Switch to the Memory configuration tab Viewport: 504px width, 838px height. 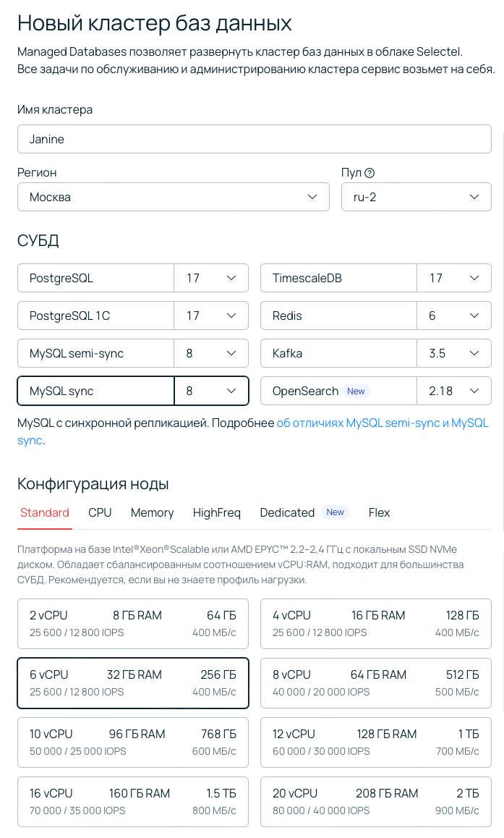click(x=152, y=513)
